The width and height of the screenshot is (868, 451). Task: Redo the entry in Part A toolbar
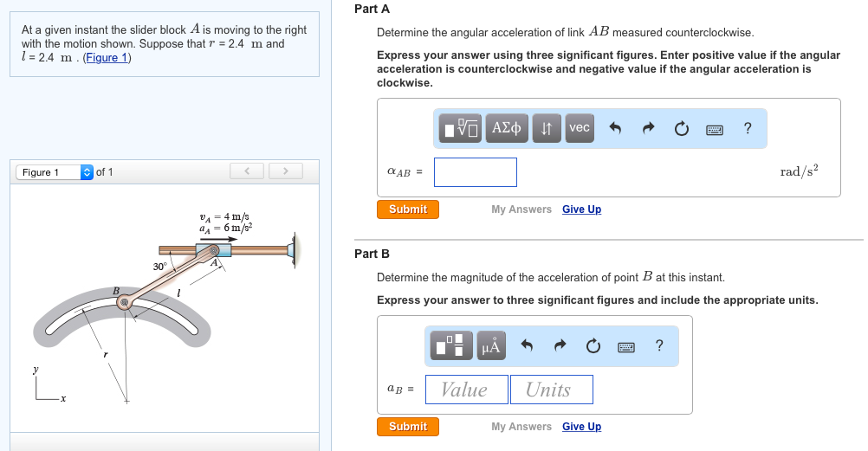[648, 129]
